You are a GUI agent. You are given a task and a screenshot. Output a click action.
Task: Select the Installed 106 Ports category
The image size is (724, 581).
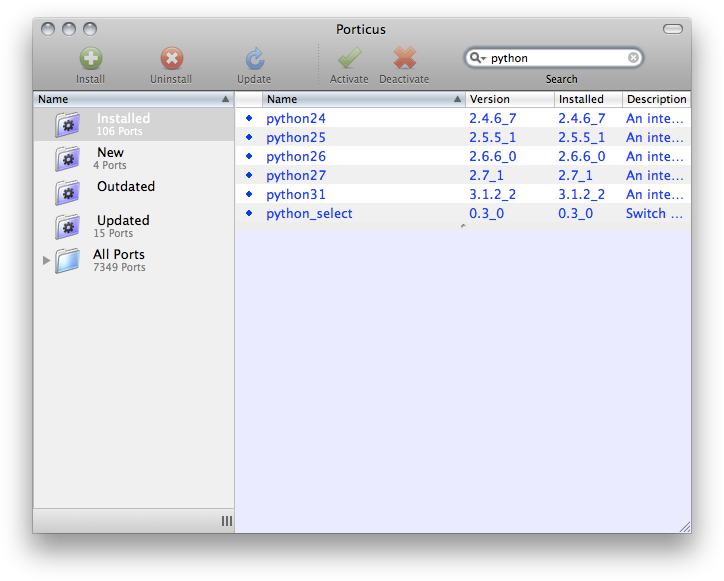point(134,125)
